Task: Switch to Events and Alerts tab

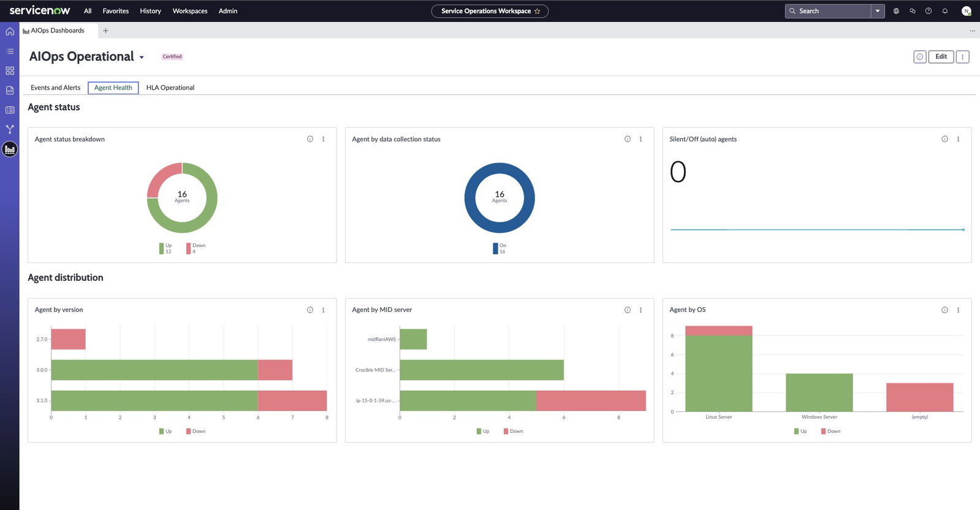Action: pos(55,88)
